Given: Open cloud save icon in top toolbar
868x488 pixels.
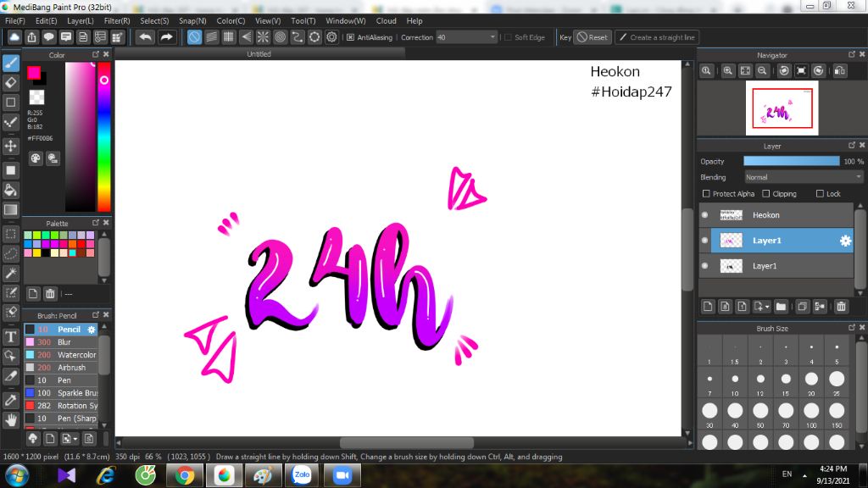Looking at the screenshot, I should pyautogui.click(x=14, y=37).
